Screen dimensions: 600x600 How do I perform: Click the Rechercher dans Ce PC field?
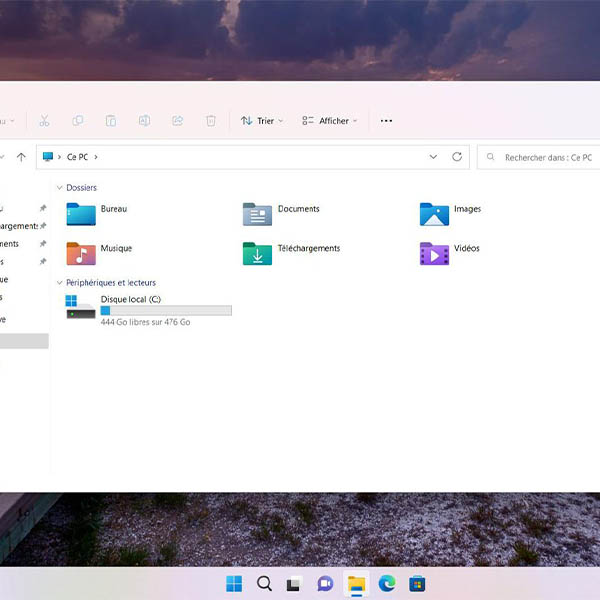tap(545, 157)
